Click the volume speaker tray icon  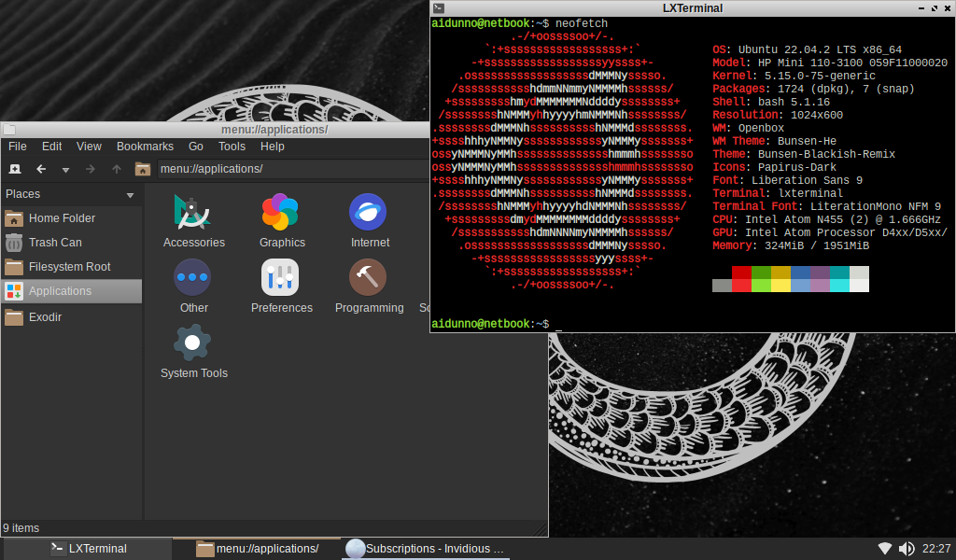click(x=907, y=549)
